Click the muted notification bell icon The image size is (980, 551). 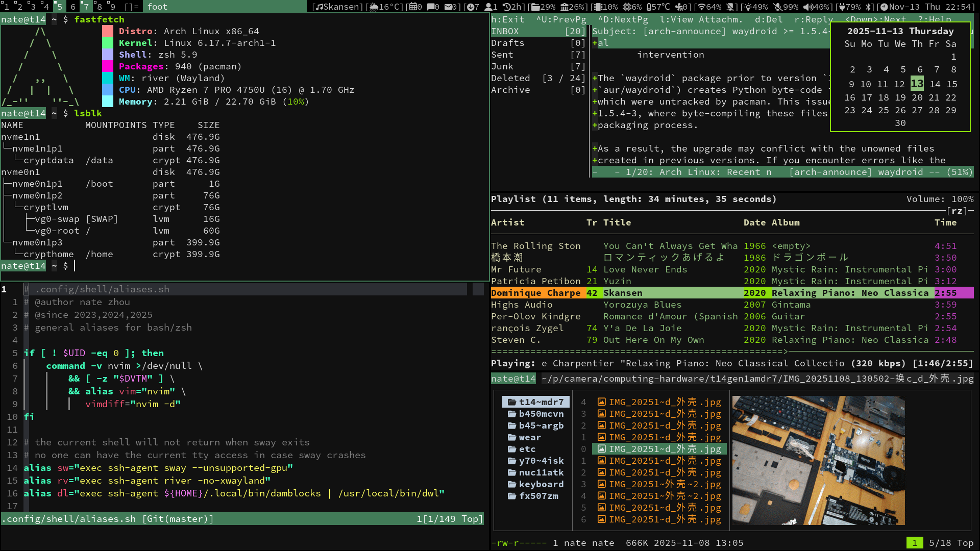730,7
